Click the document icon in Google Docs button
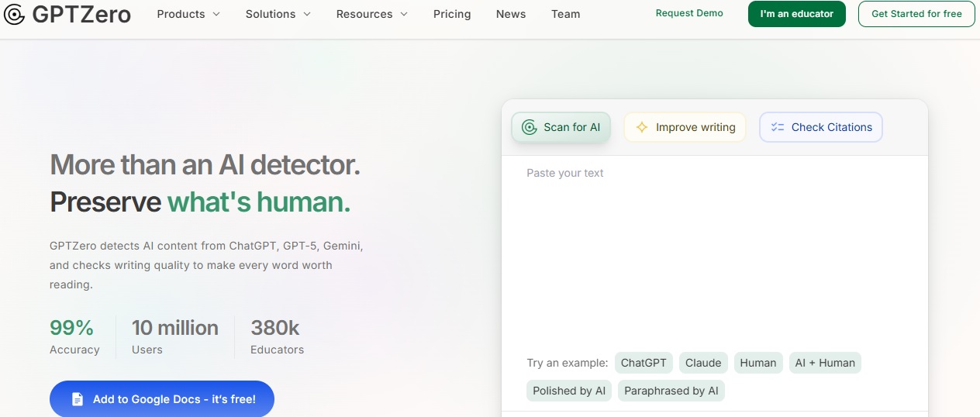Viewport: 980px width, 417px height. (x=78, y=399)
